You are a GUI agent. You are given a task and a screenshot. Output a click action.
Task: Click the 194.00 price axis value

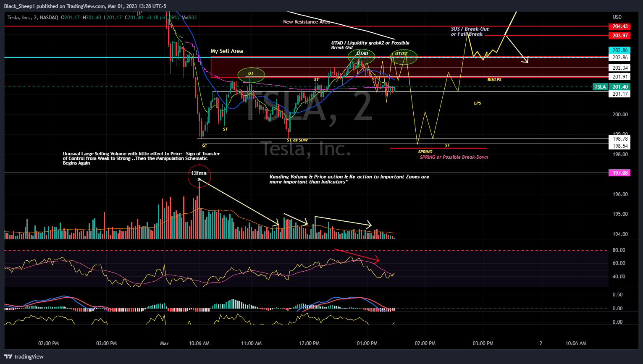[x=620, y=234]
